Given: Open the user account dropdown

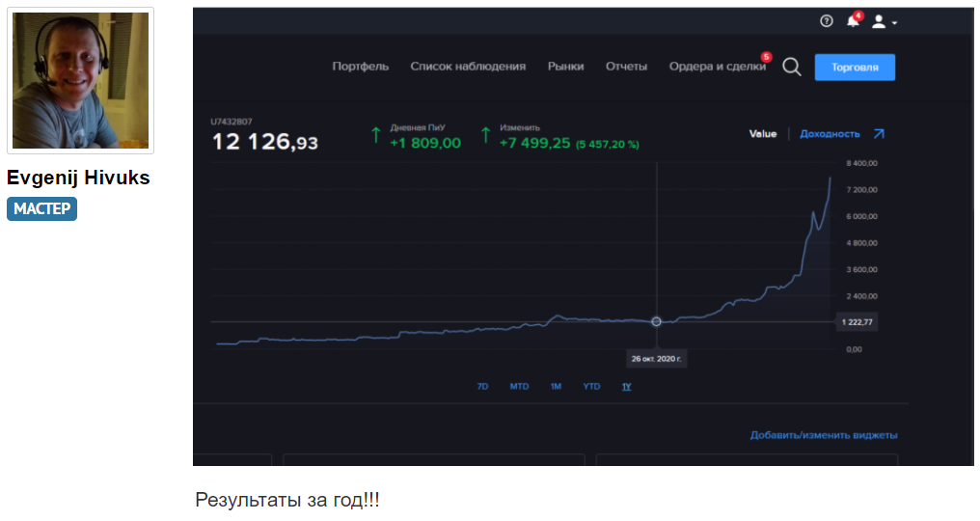Looking at the screenshot, I should pyautogui.click(x=884, y=22).
